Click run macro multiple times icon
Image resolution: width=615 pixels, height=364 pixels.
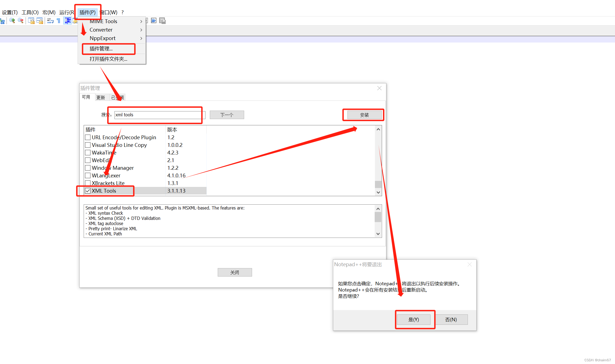[154, 21]
